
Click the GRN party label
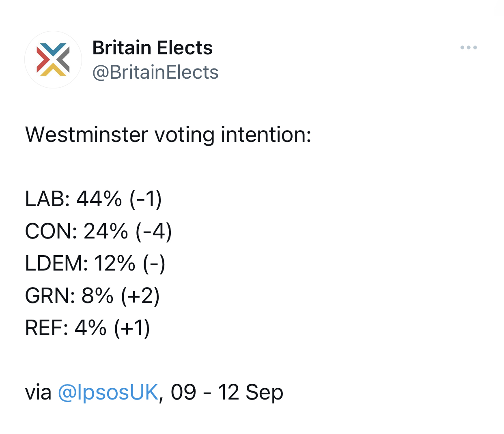50,295
